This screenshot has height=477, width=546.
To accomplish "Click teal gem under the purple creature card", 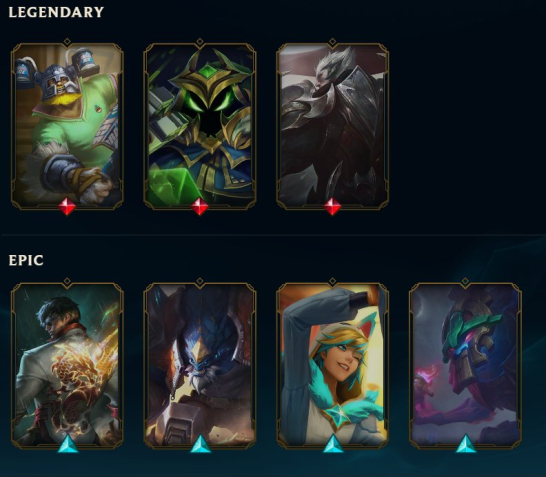I will (x=466, y=444).
